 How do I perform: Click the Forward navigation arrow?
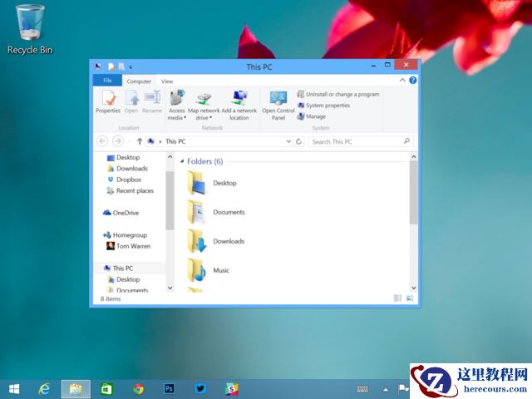118,140
